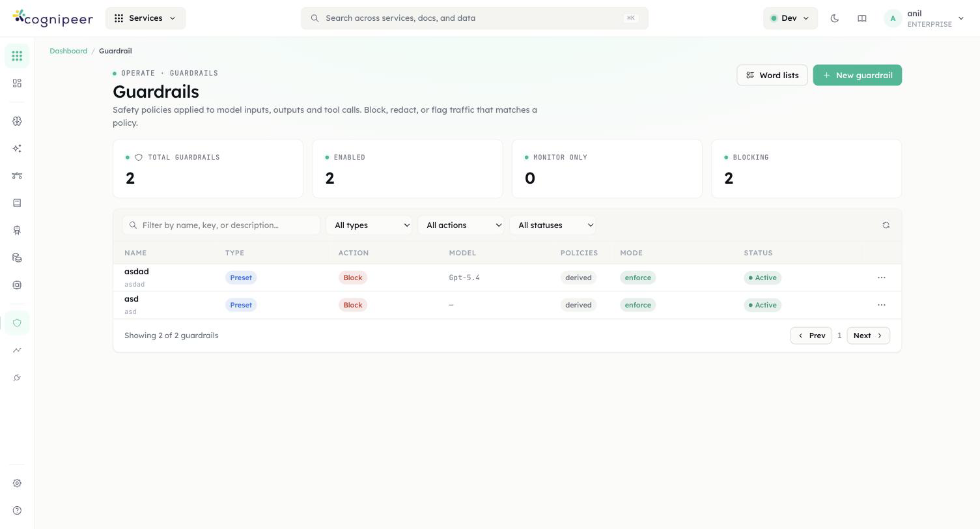Open the database stack icon in sidebar
This screenshot has width=980, height=529.
click(x=17, y=258)
